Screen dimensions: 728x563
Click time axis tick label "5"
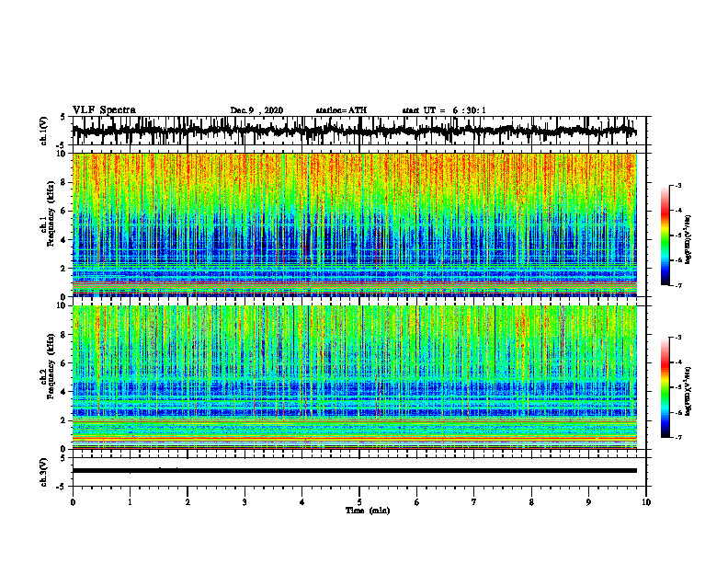pyautogui.click(x=359, y=502)
